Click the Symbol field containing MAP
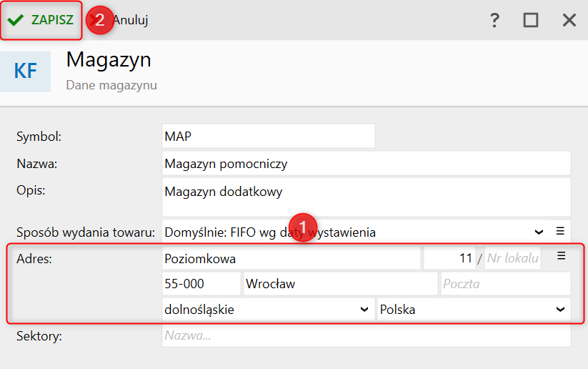This screenshot has width=588, height=369. click(268, 136)
